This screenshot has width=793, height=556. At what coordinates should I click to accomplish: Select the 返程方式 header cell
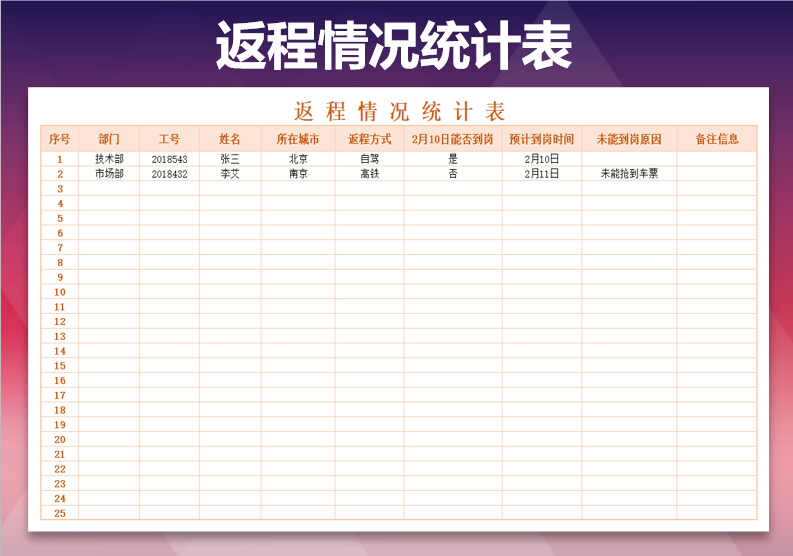coord(369,139)
